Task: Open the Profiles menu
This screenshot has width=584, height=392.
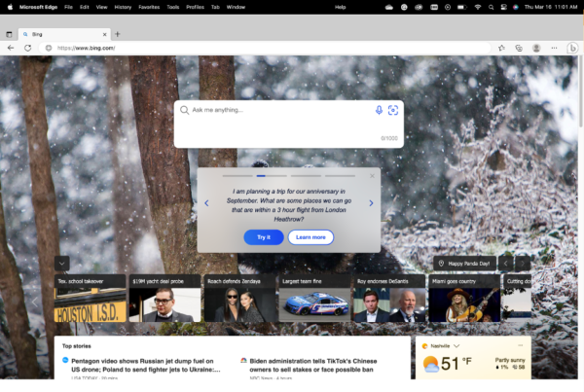Action: pyautogui.click(x=196, y=7)
